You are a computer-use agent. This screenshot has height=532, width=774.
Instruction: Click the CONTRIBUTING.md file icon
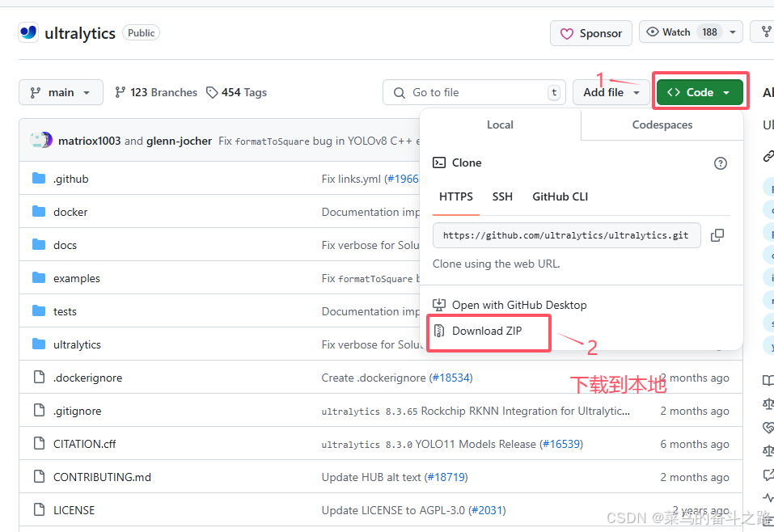click(x=39, y=476)
